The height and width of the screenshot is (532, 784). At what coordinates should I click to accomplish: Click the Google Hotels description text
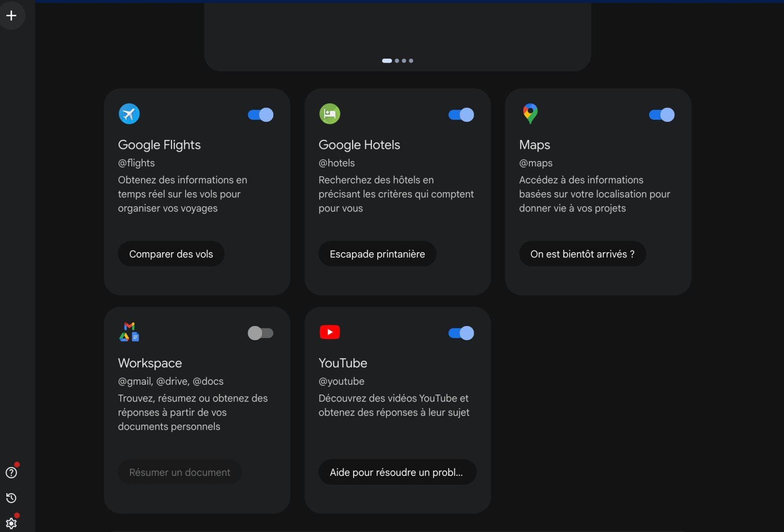pyautogui.click(x=396, y=194)
